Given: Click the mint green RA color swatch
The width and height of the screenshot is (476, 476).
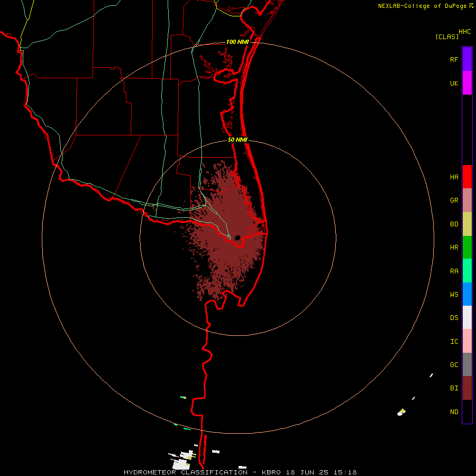Looking at the screenshot, I should 467,271.
